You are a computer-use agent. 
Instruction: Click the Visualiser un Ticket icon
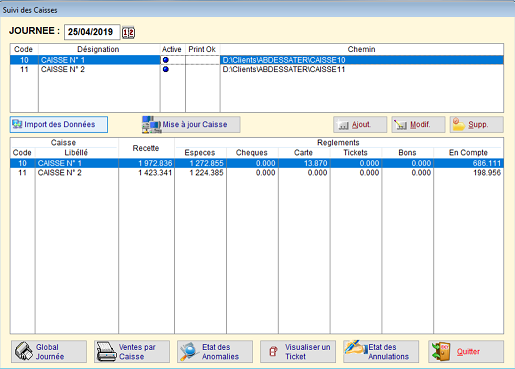tap(273, 351)
